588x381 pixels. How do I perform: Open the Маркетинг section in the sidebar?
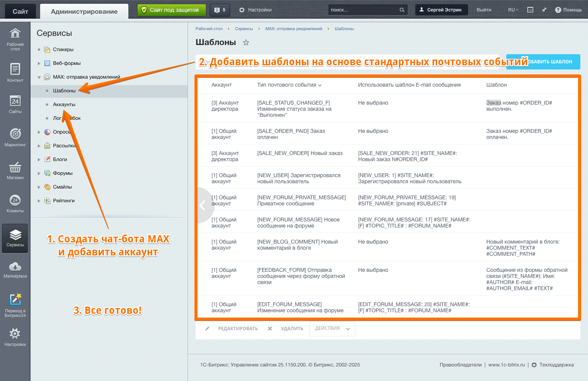15,137
